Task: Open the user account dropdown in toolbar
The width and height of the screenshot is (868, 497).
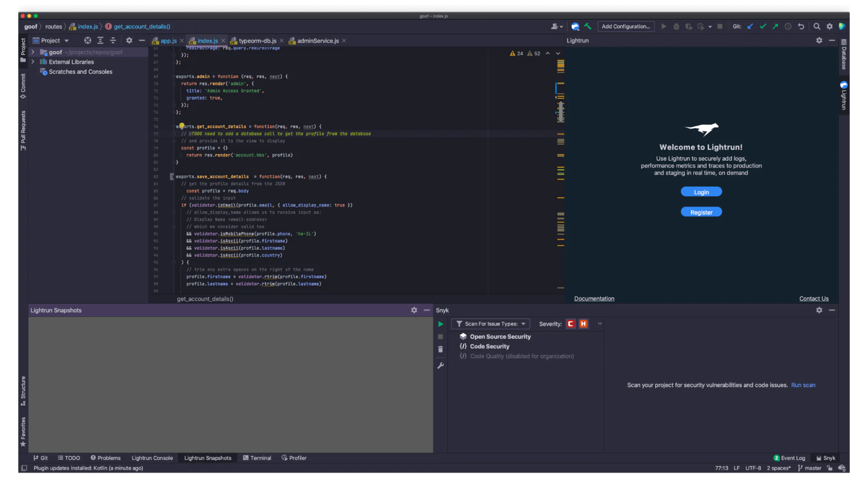Action: [x=557, y=27]
